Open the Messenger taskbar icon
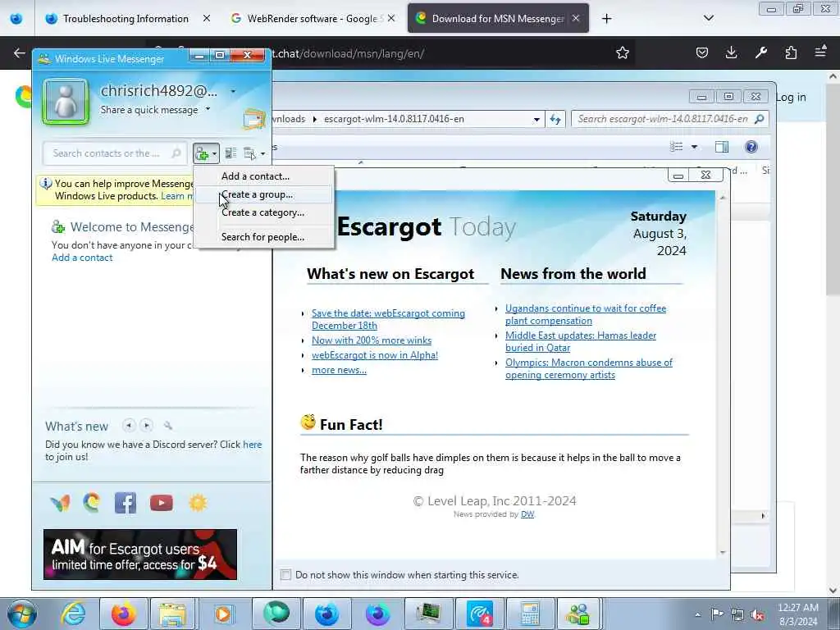The height and width of the screenshot is (630, 840). point(577,614)
